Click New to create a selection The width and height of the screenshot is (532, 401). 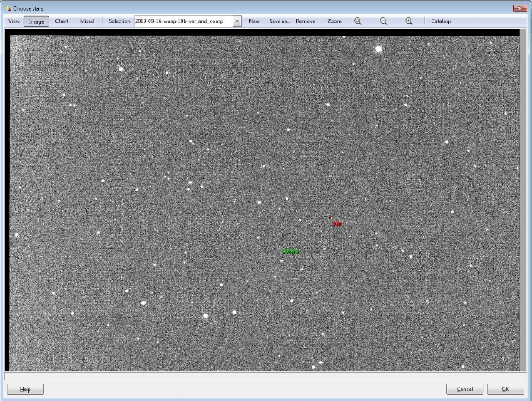tap(254, 21)
